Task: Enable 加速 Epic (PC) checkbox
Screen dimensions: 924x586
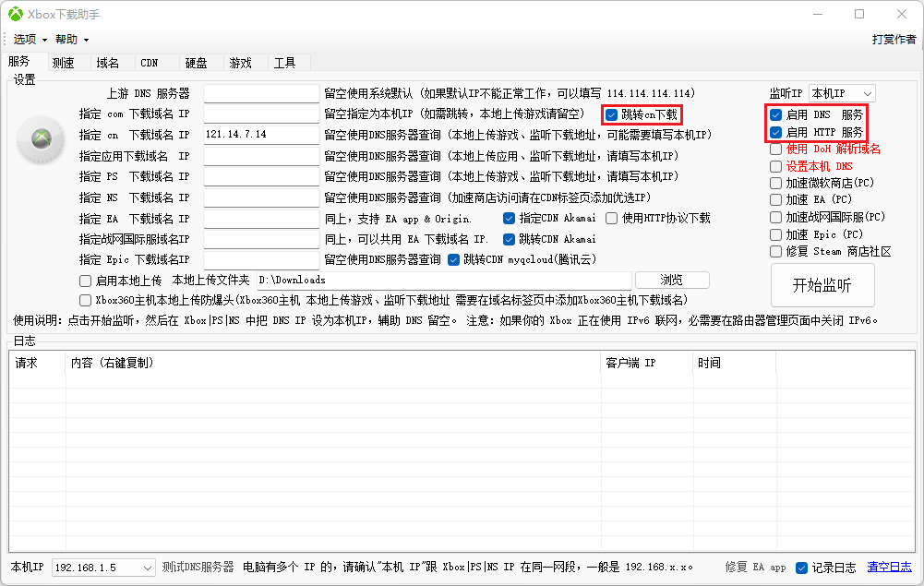Action: pyautogui.click(x=776, y=235)
